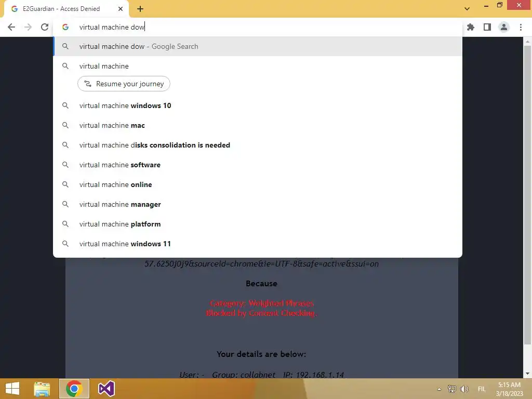Click the Chrome taskbar icon

74,389
